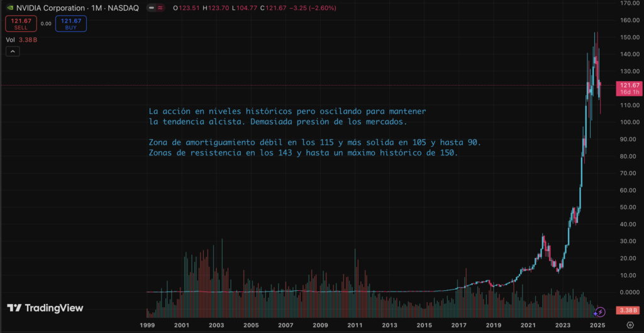Click the 2003 label on time axis
644x333 pixels.
coord(216,325)
